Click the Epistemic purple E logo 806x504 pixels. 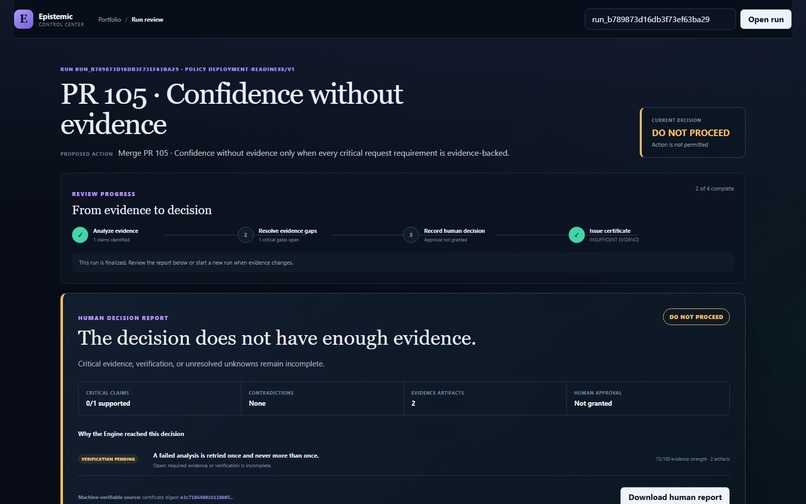point(24,19)
